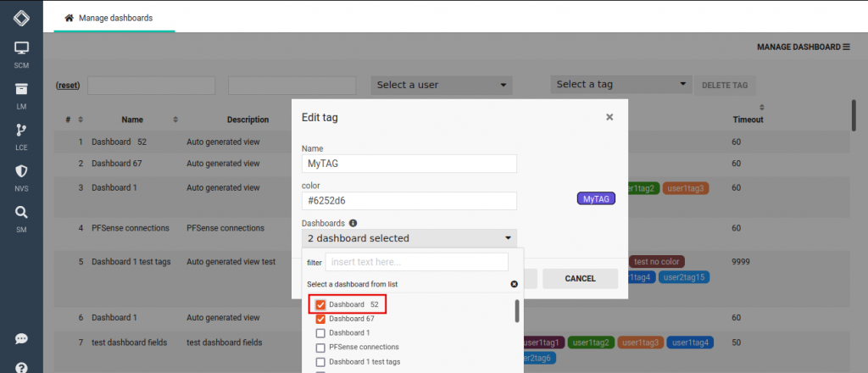Open the Select a user dropdown
868x373 pixels.
tap(442, 86)
